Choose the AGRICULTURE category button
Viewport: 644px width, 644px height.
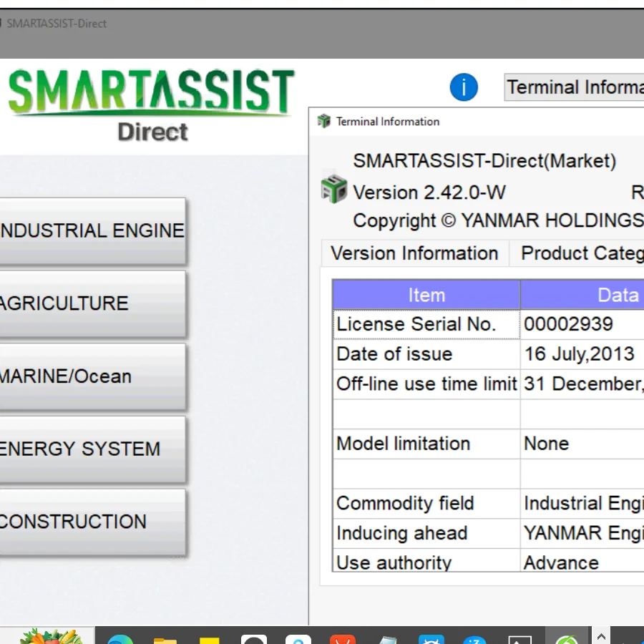tap(92, 303)
